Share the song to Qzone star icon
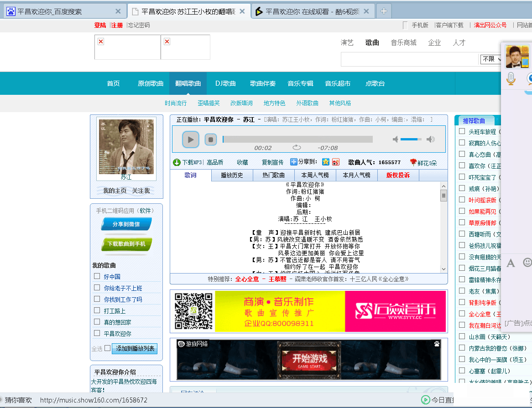 (325, 162)
